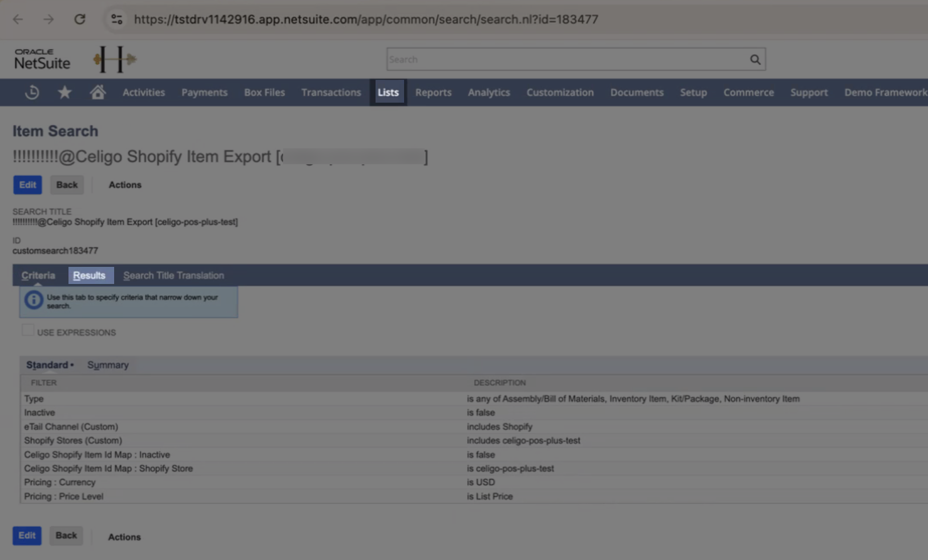928x560 pixels.
Task: Select the Shopify Stores (Custom) filter row
Action: [474, 440]
